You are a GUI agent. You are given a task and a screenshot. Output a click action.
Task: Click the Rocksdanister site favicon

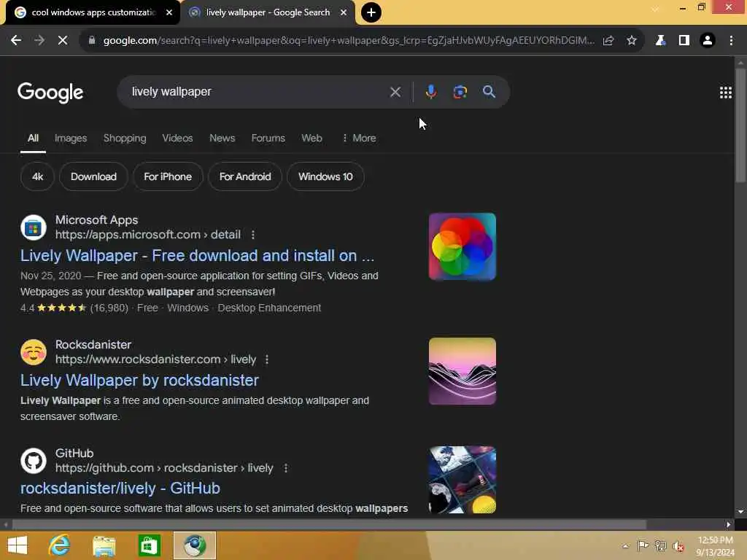[x=34, y=352]
